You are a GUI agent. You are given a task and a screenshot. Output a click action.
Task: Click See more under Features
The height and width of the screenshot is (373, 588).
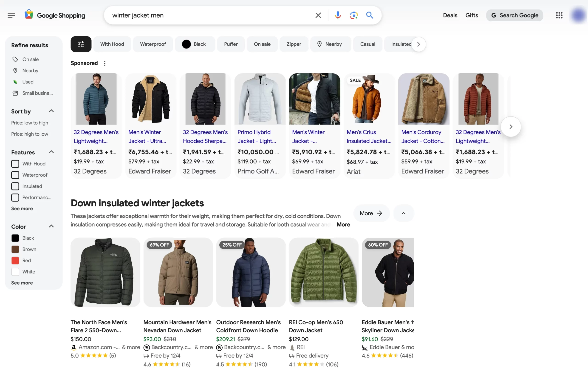coord(22,208)
